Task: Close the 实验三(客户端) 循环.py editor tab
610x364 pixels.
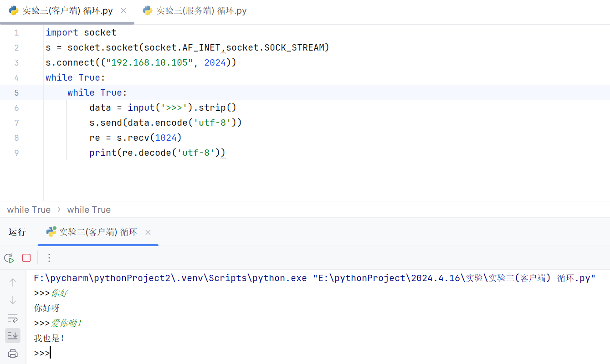Action: tap(123, 10)
